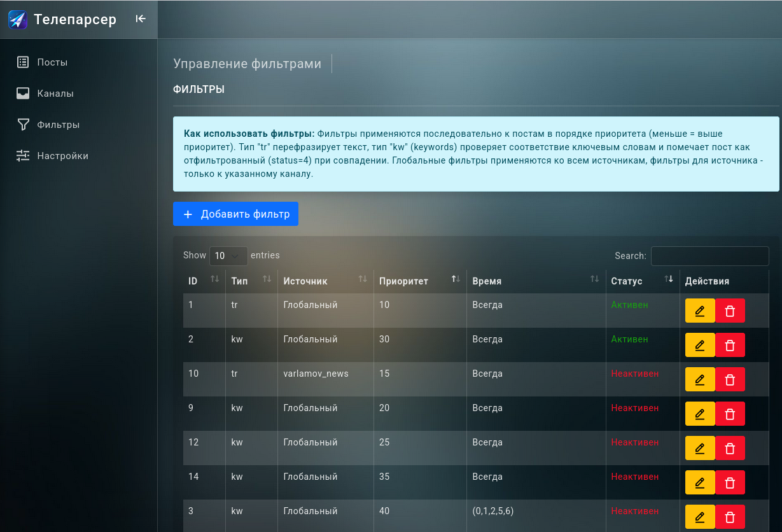Image resolution: width=782 pixels, height=532 pixels.
Task: Click priority value 40 cell
Action: tap(420, 517)
